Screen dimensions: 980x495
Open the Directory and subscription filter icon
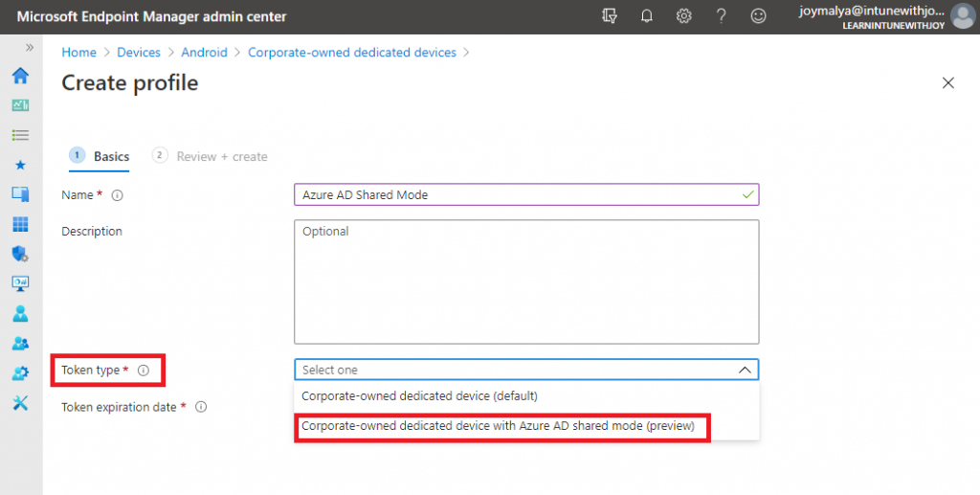coord(610,16)
